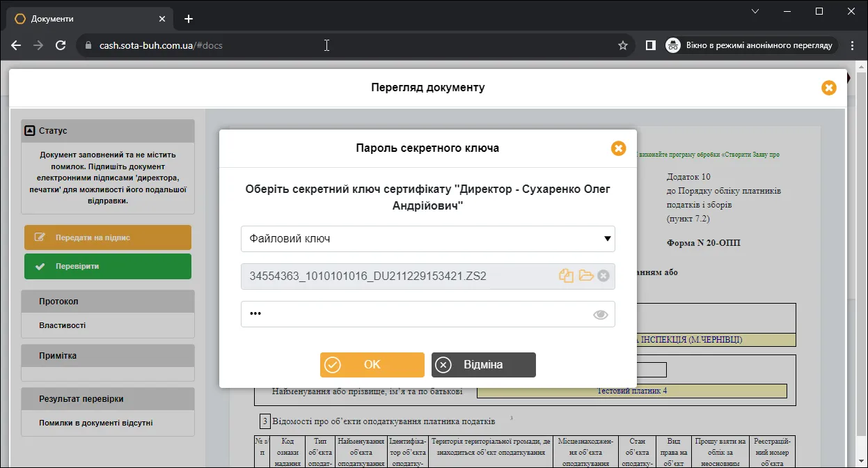Click the address bar URL

[161, 45]
